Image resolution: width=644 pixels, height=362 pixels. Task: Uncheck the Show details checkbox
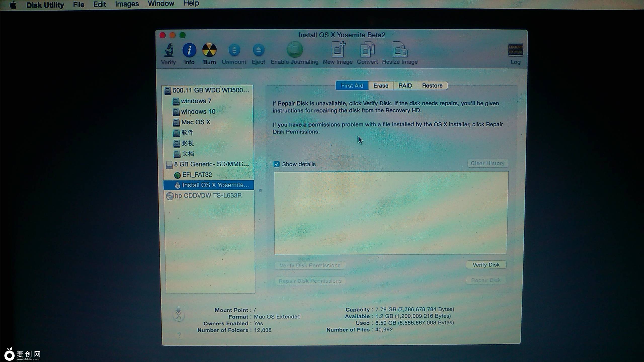click(x=276, y=164)
